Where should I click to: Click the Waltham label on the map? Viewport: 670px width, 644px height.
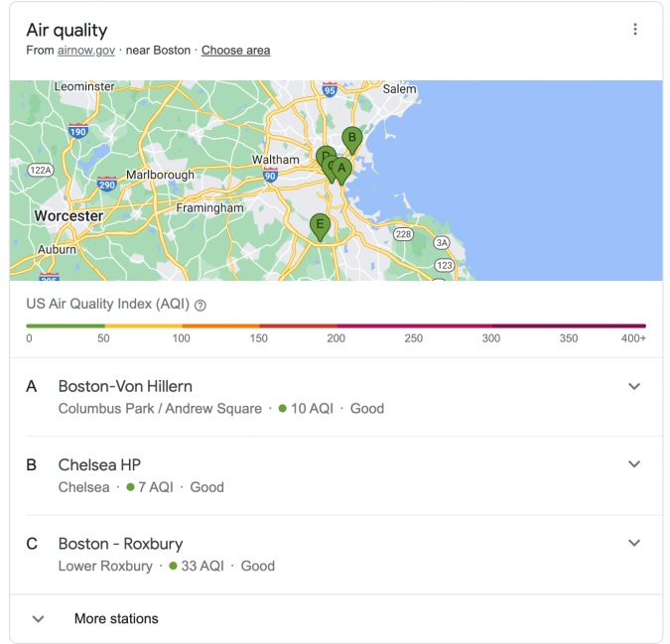[276, 160]
